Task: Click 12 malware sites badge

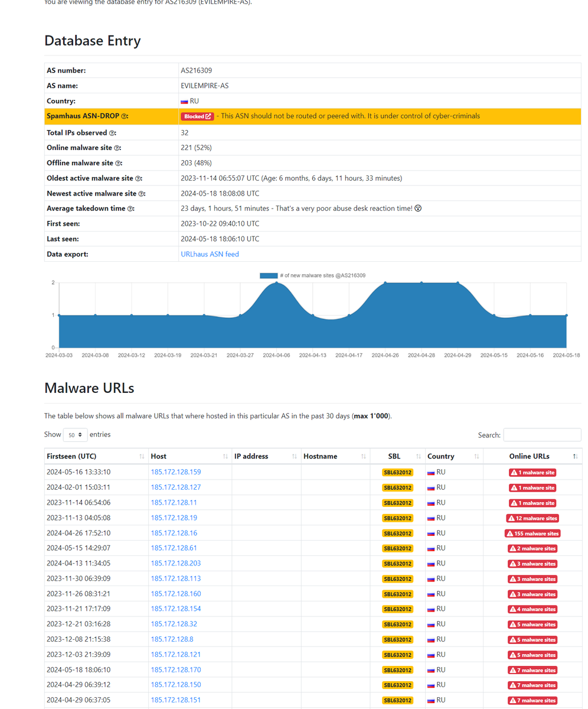Action: tap(533, 518)
